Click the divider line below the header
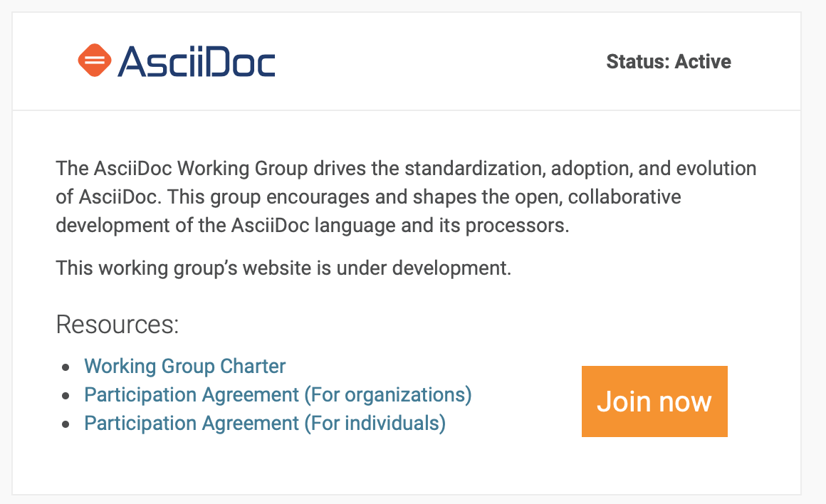Viewport: 826px width, 504px height. pos(406,110)
